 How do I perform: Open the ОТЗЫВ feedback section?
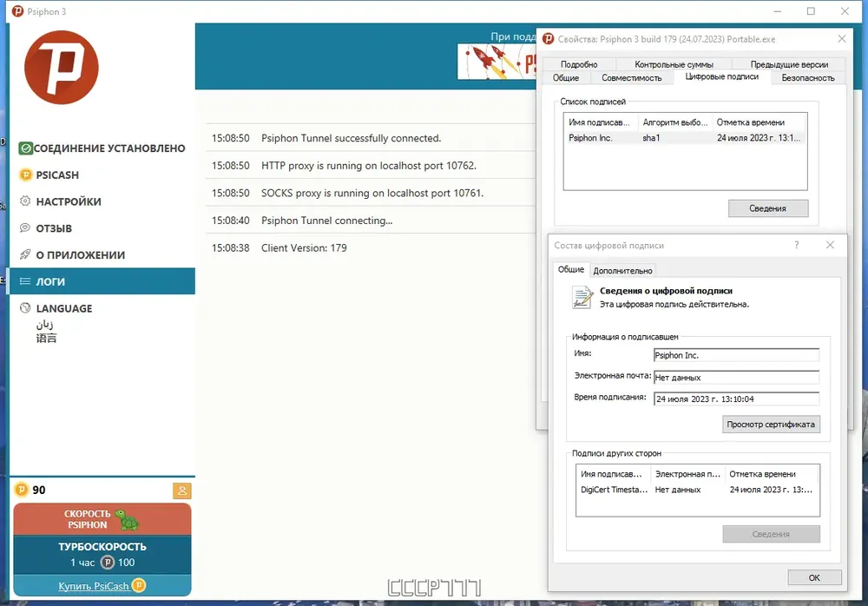(102, 228)
